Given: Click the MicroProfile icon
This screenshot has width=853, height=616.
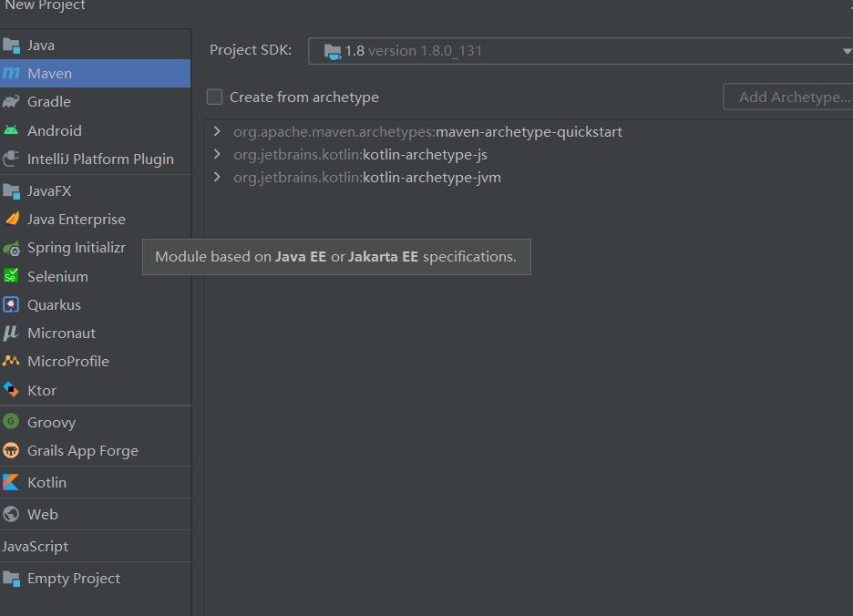Looking at the screenshot, I should (x=11, y=360).
